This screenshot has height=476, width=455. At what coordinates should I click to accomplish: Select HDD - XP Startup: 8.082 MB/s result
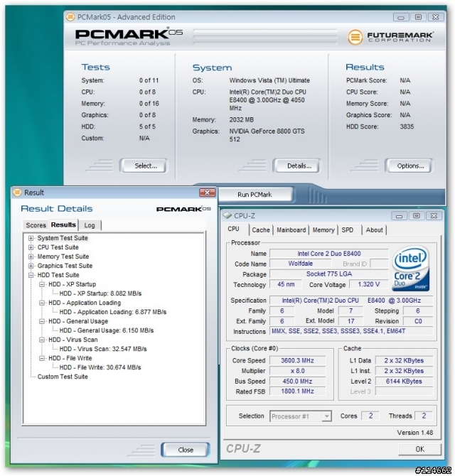100,293
